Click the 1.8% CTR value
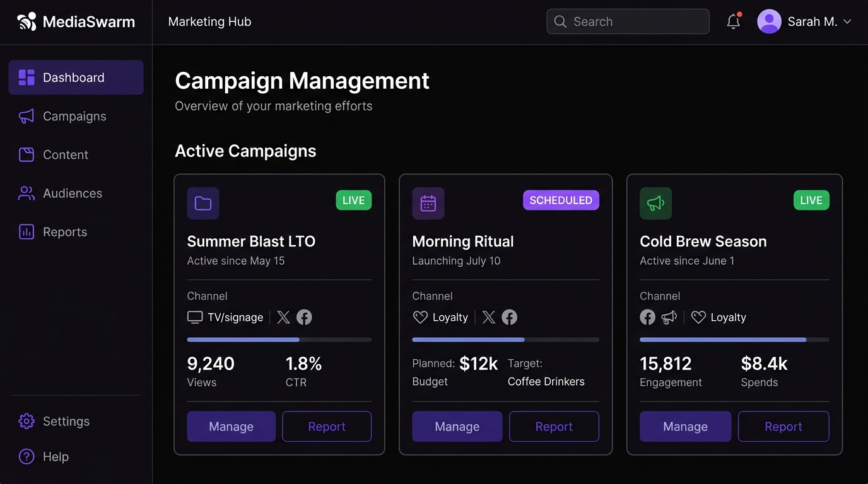868x484 pixels. point(304,364)
